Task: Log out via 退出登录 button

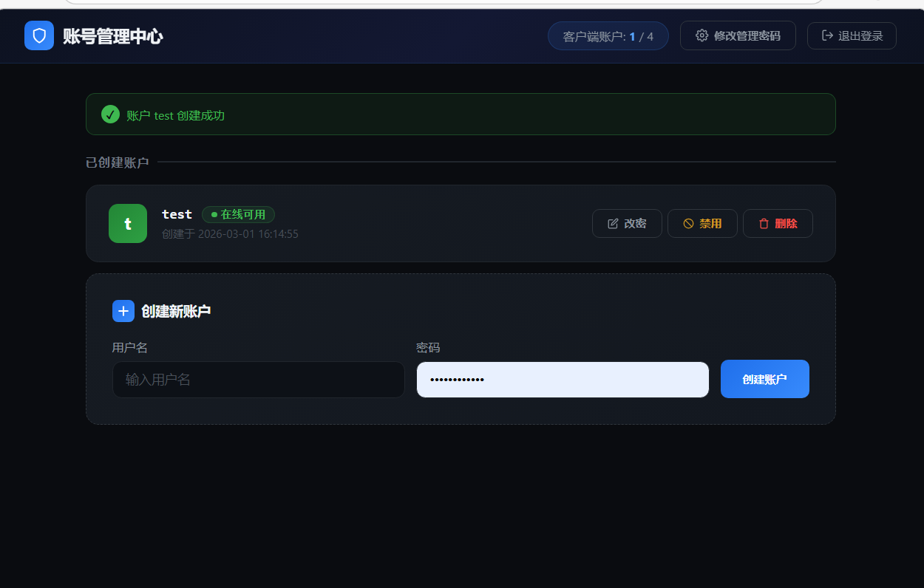Action: tap(852, 35)
